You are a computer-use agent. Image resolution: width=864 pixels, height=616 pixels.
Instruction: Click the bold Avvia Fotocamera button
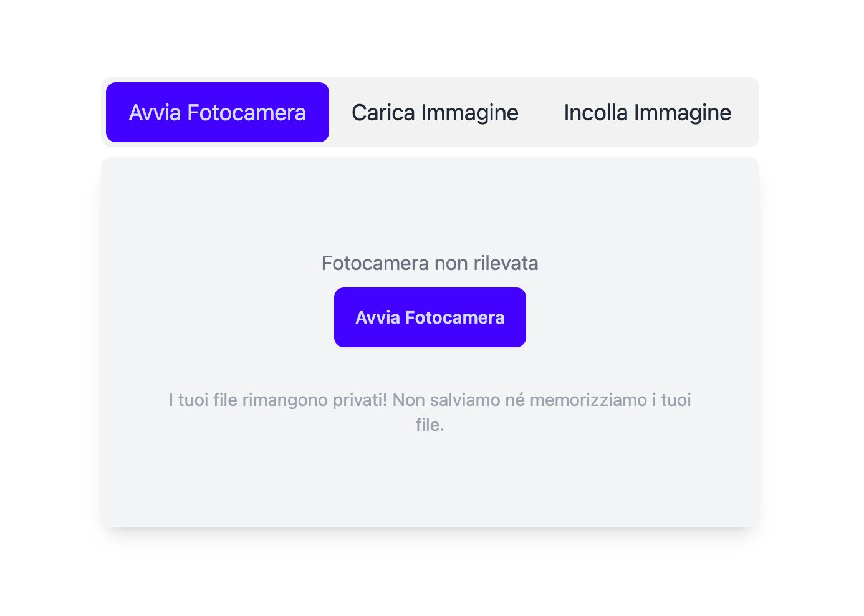430,317
